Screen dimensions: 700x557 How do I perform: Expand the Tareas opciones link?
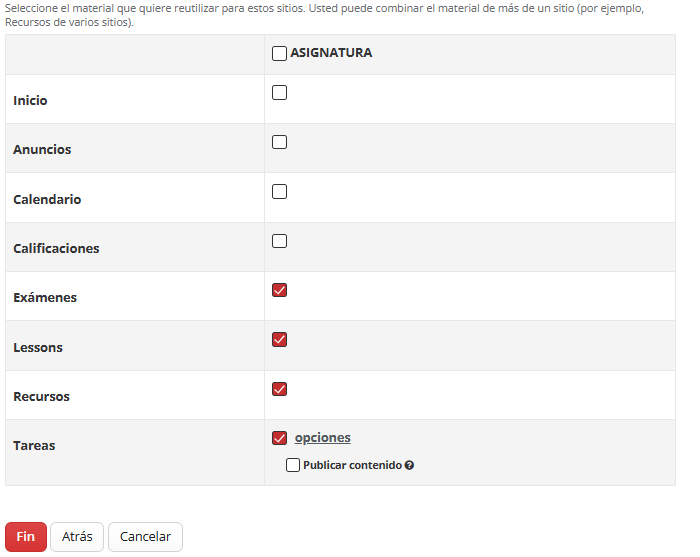tap(322, 438)
